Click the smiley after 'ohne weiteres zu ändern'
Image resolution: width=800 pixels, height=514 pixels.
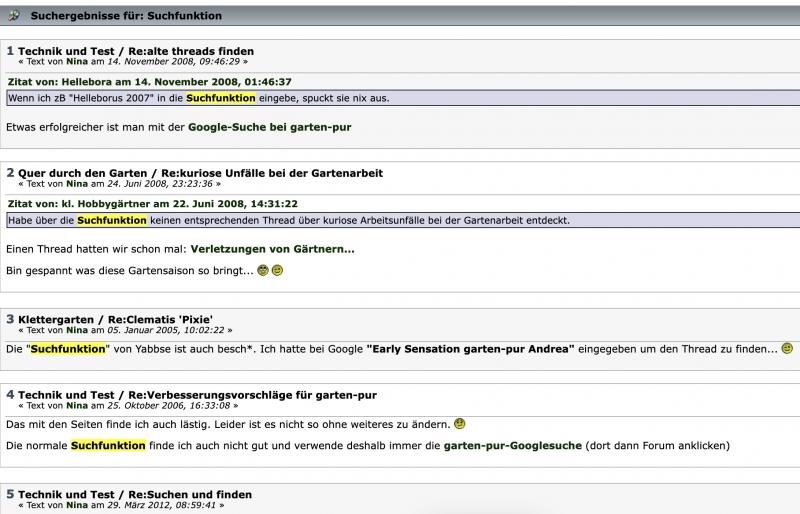459,424
